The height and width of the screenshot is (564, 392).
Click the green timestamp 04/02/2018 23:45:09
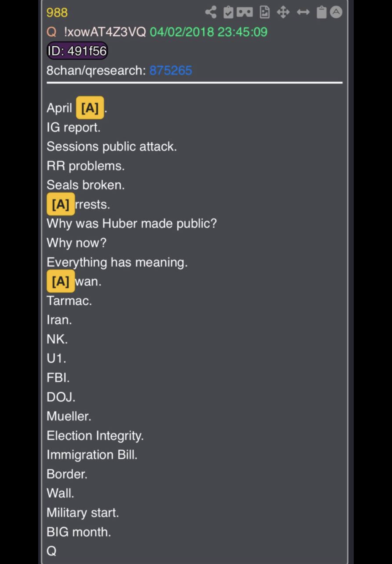[208, 32]
